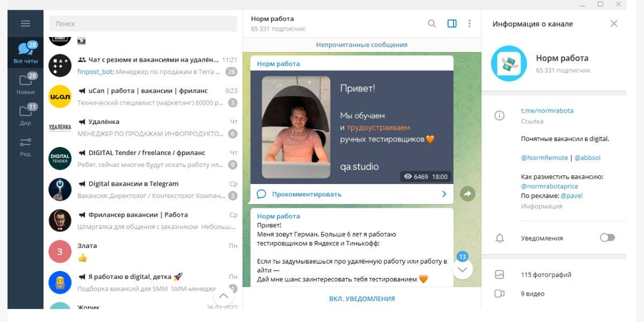The height and width of the screenshot is (322, 644).
Task: Open the hamburger main menu
Action: pyautogui.click(x=25, y=24)
